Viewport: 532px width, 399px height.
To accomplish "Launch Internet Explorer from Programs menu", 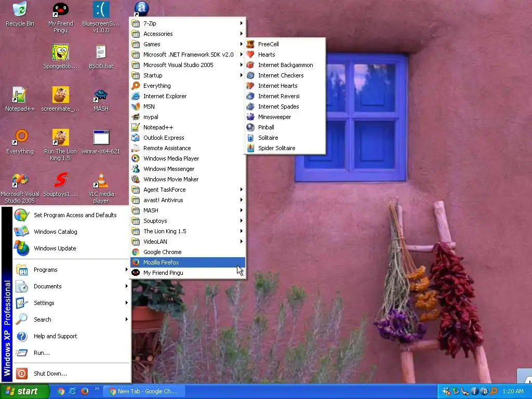I will (188, 96).
